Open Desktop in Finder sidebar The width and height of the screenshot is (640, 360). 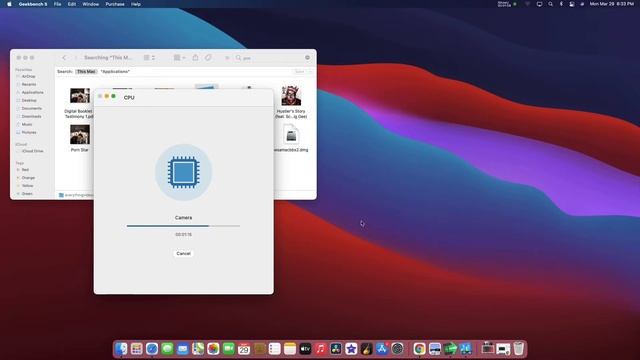(x=29, y=100)
